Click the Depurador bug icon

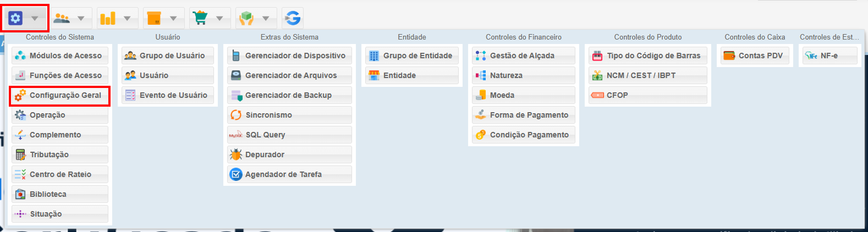pyautogui.click(x=236, y=154)
